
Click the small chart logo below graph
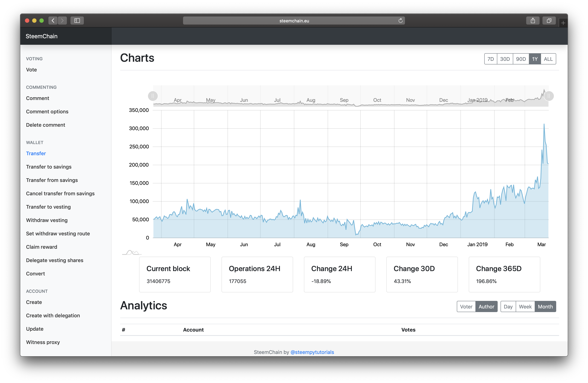click(x=132, y=253)
